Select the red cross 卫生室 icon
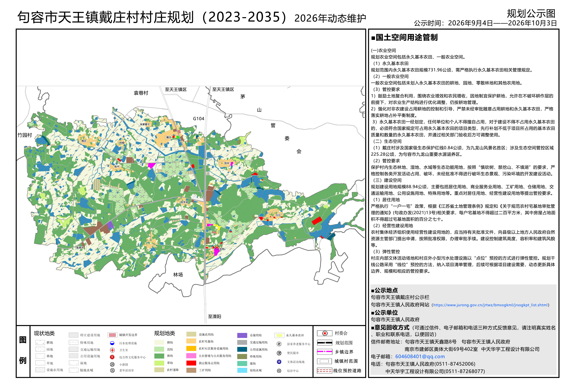 pos(112,350)
